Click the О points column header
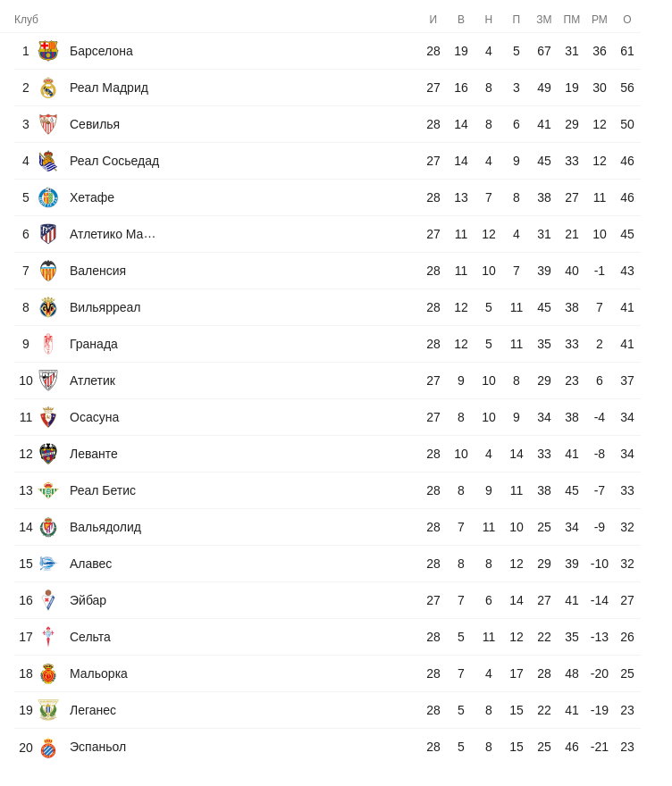This screenshot has height=786, width=672. tap(627, 20)
